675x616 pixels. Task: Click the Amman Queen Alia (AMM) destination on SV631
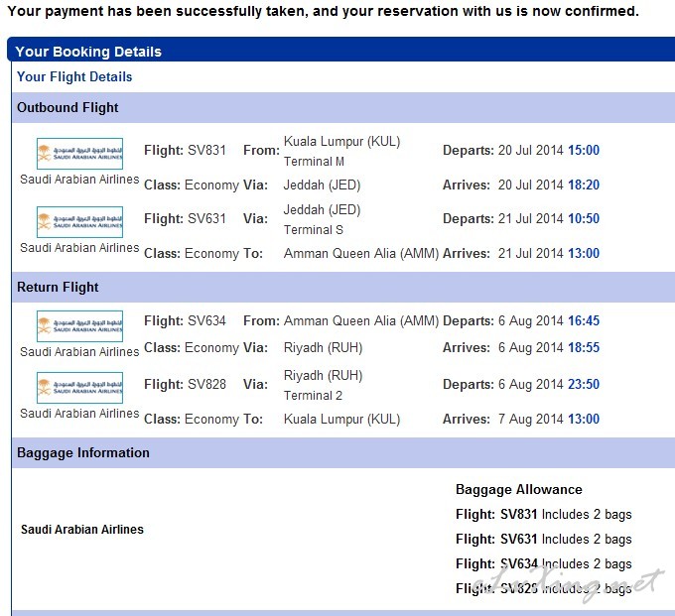(361, 253)
